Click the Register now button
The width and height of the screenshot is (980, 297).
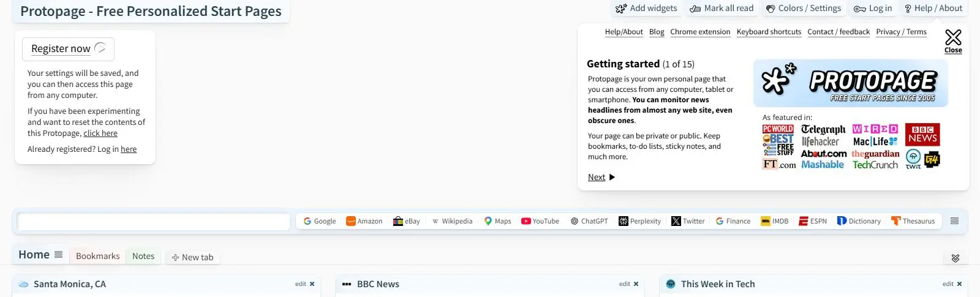click(x=68, y=49)
